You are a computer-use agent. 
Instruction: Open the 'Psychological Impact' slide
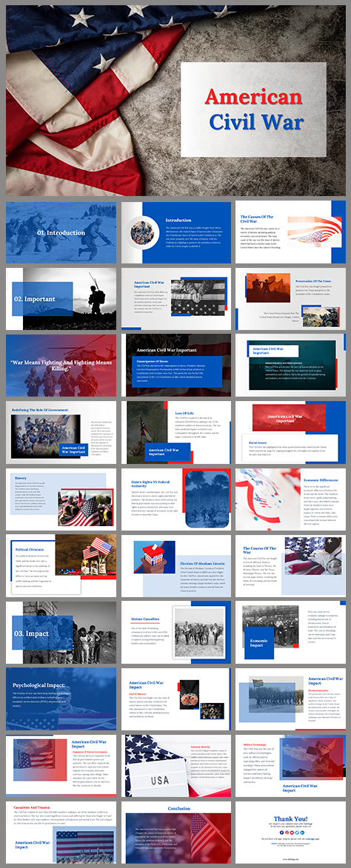pyautogui.click(x=61, y=699)
